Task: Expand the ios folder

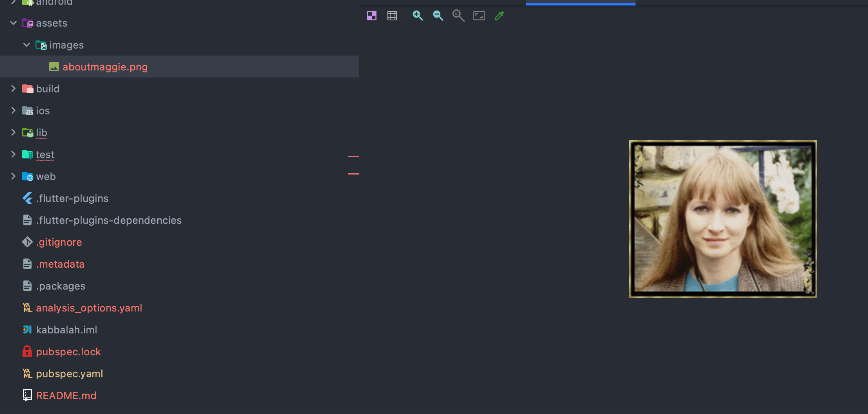Action: click(13, 111)
